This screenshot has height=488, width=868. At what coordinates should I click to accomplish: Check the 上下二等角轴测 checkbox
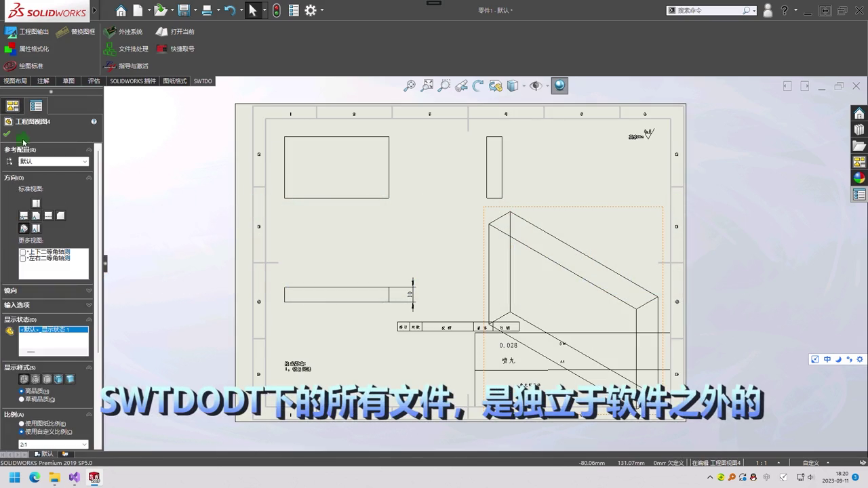(x=23, y=252)
